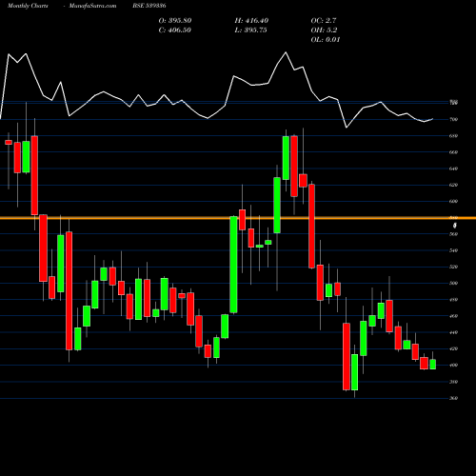This screenshot has height=476, width=476.
Task: Click the MunafaSutra.com label
Action: tap(92, 6)
